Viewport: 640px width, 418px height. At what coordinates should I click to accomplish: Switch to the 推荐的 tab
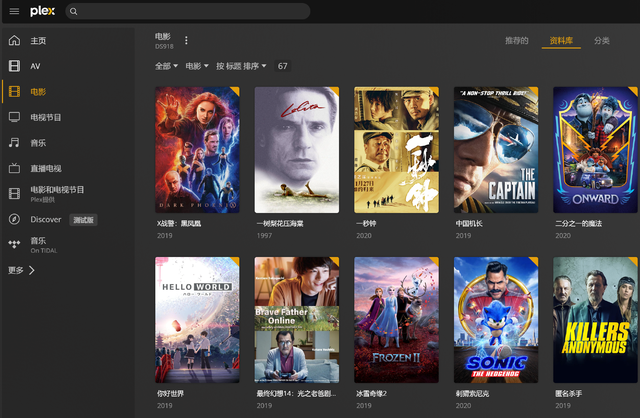(517, 40)
